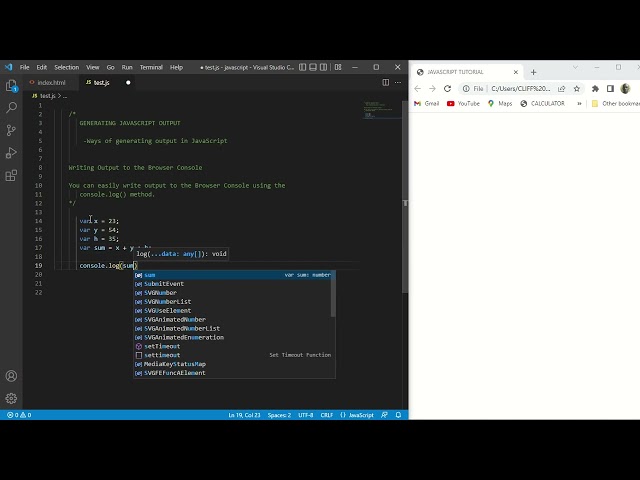Image resolution: width=640 pixels, height=480 pixels.
Task: Open the Manage gear menu
Action: click(11, 398)
